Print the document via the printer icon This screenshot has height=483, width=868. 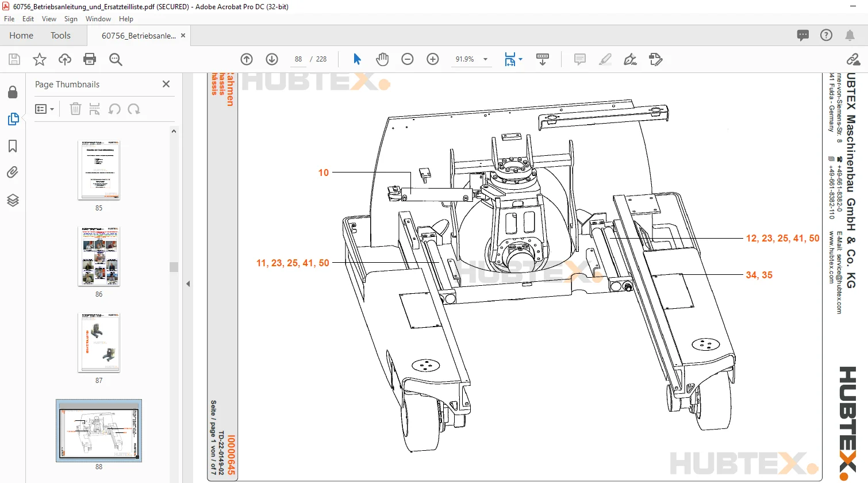pos(90,59)
